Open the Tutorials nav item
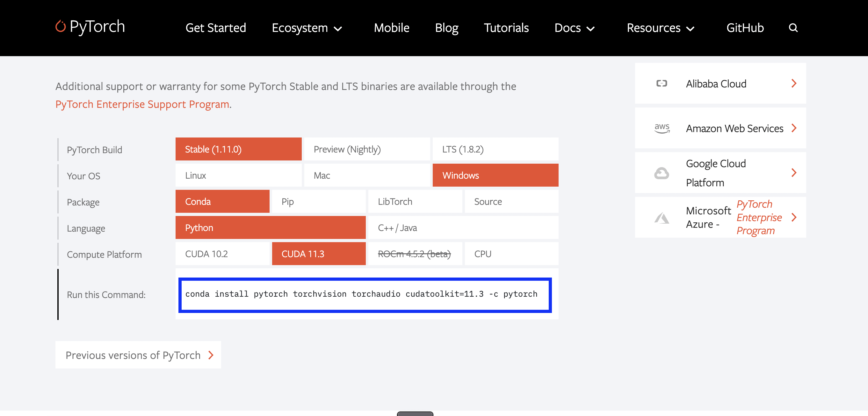 pos(506,28)
